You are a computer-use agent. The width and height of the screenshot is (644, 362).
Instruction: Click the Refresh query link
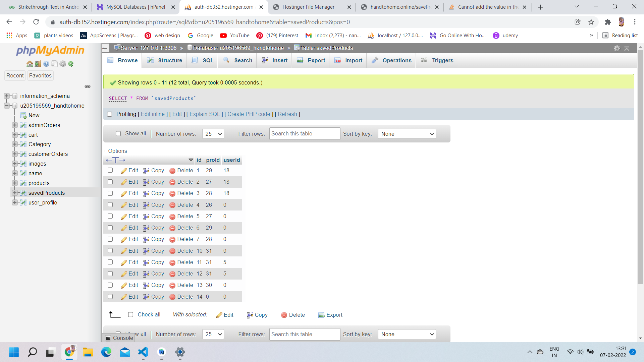(287, 114)
